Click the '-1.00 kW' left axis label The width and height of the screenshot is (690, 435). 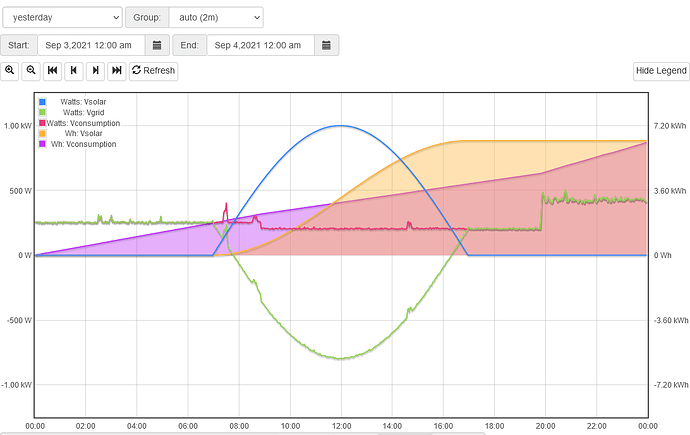[17, 385]
